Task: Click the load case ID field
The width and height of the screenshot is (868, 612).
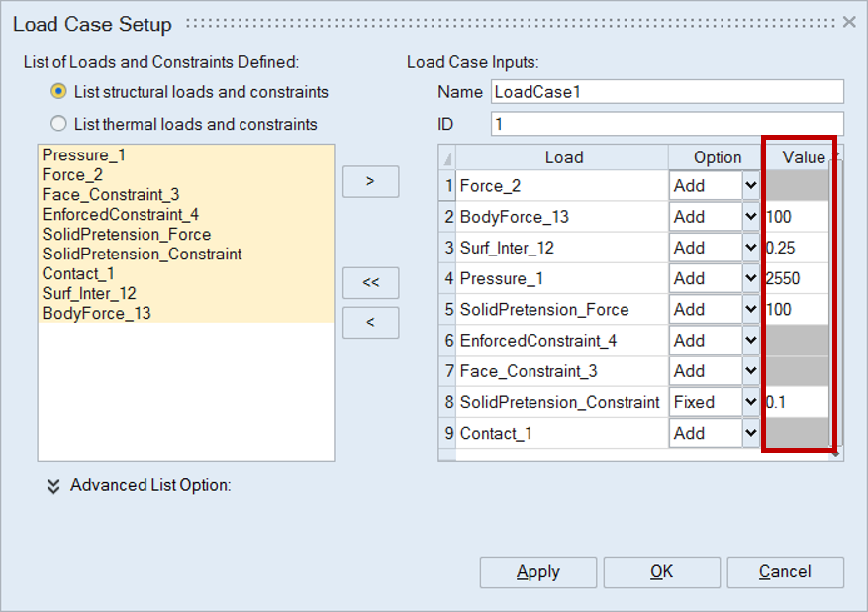Action: (666, 124)
